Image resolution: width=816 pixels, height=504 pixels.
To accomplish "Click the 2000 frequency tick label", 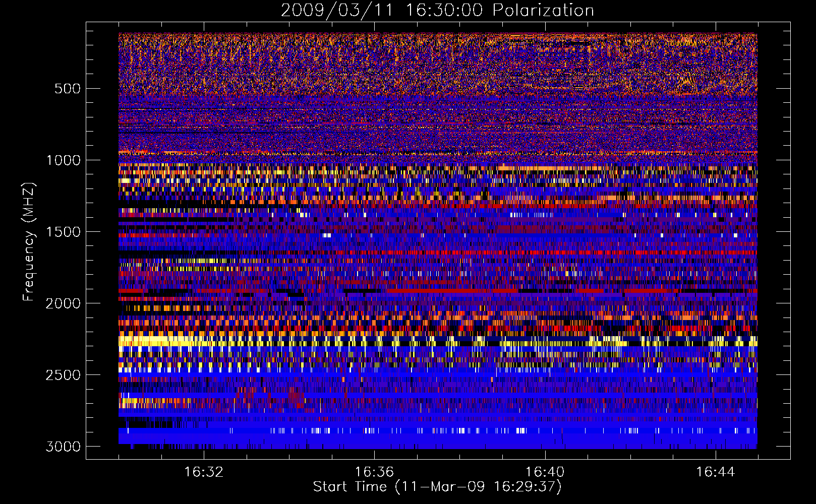I will (x=63, y=303).
